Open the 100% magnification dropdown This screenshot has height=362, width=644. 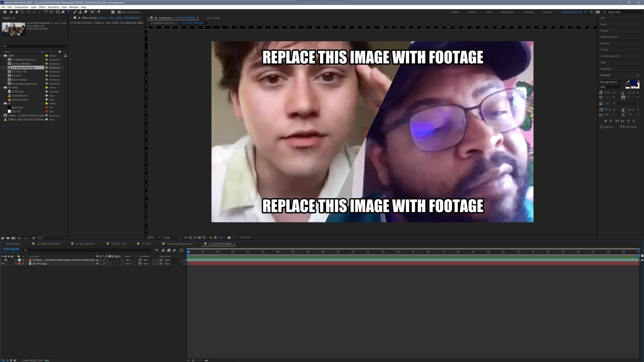[153, 237]
